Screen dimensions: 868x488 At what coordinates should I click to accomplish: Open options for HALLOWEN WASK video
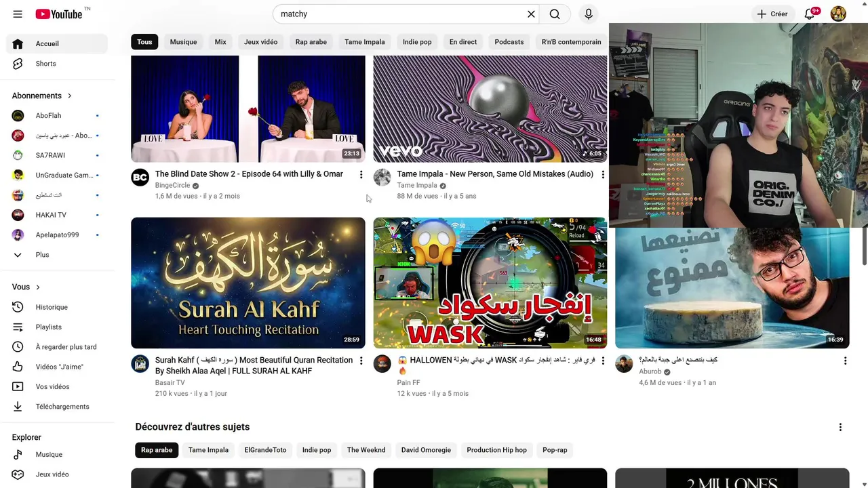pyautogui.click(x=603, y=361)
